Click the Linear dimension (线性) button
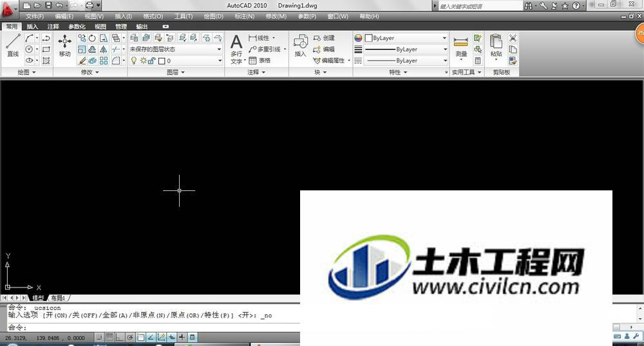644x346 pixels. point(261,38)
